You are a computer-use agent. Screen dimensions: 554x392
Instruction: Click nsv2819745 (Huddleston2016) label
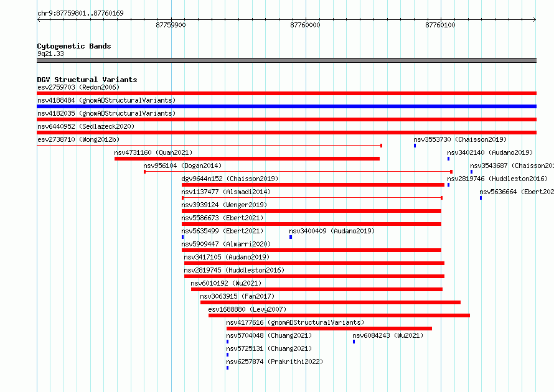click(x=234, y=270)
